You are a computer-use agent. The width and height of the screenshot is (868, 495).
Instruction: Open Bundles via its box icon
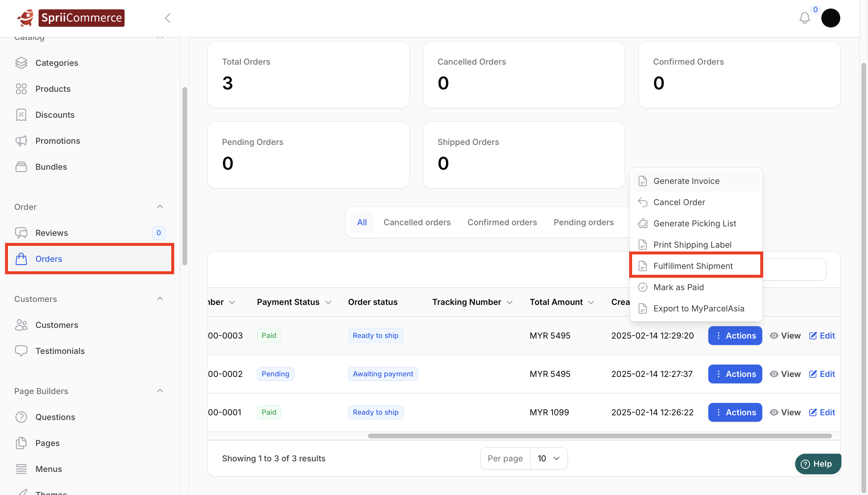[21, 167]
